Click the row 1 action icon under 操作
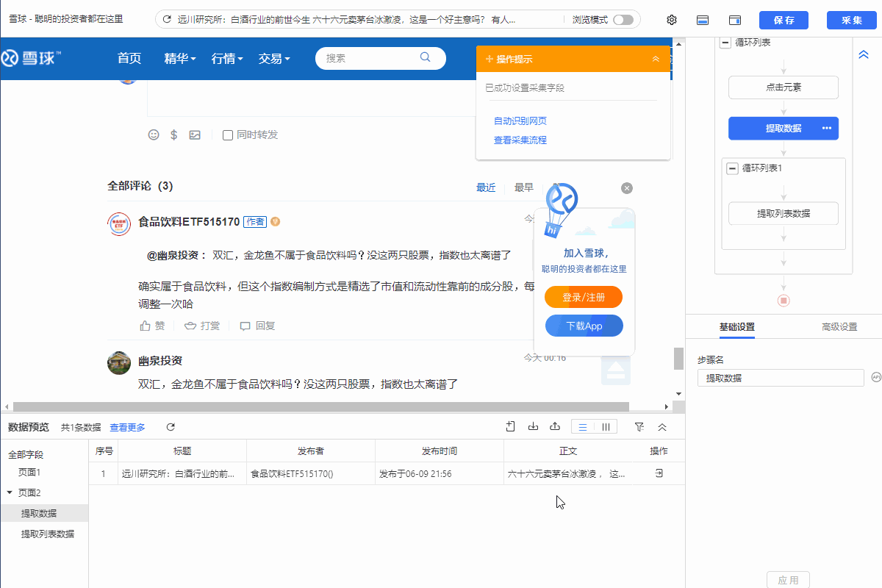This screenshot has width=882, height=588. click(659, 473)
